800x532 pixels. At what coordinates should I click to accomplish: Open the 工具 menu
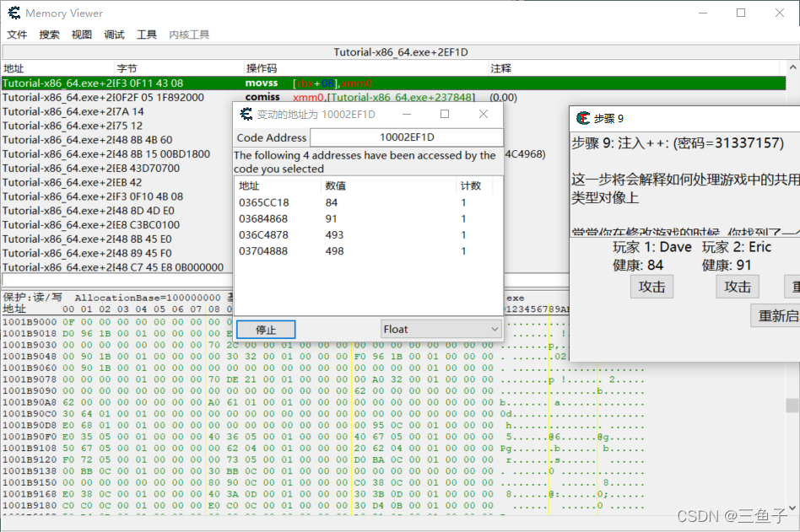click(x=147, y=34)
